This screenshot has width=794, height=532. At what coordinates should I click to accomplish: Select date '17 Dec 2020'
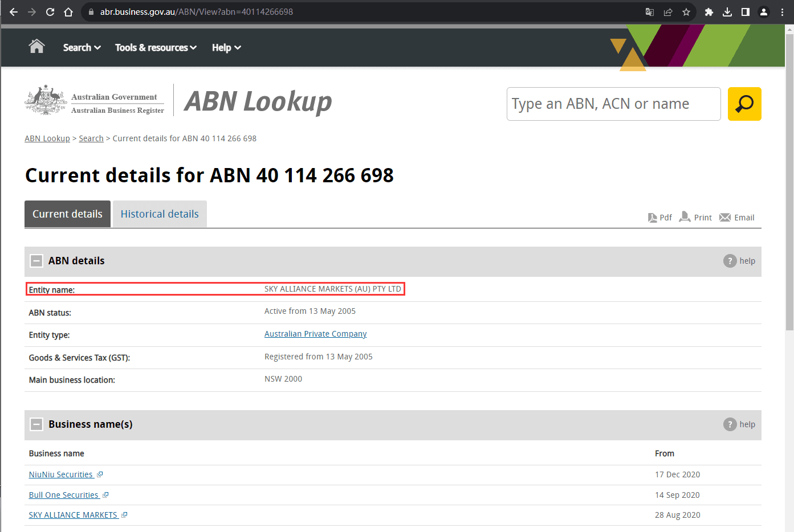(x=677, y=474)
